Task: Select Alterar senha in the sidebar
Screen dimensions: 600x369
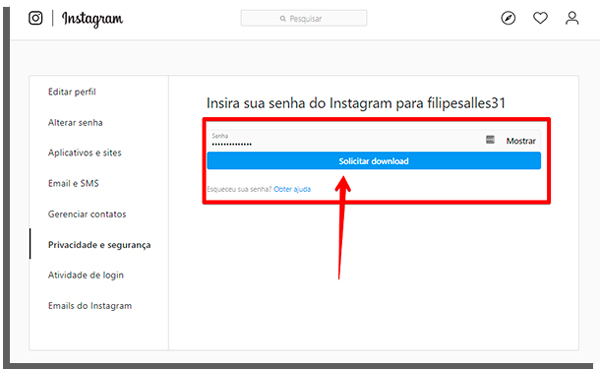Action: (75, 122)
